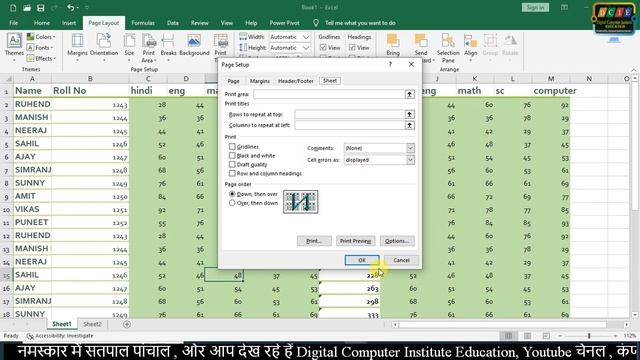Click the Open folder icon
This screenshot has height=360, width=640.
pyautogui.click(x=27, y=8)
